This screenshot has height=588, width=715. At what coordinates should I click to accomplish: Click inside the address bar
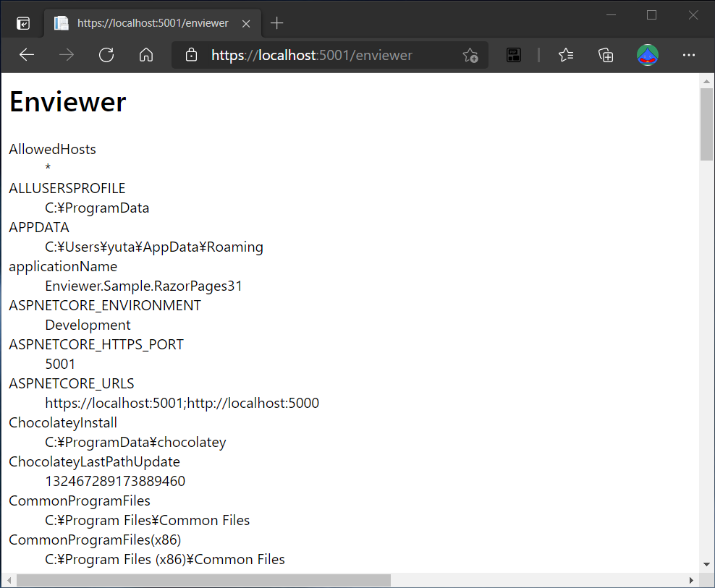pyautogui.click(x=326, y=54)
